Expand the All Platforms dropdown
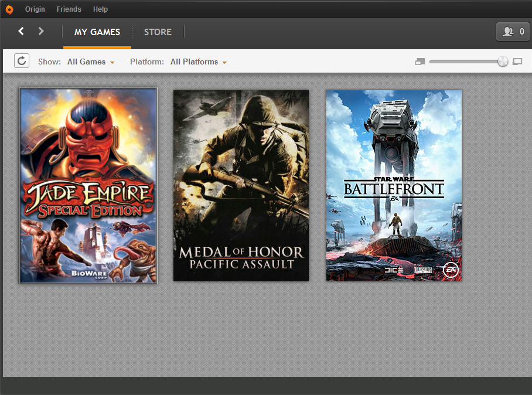 click(199, 62)
